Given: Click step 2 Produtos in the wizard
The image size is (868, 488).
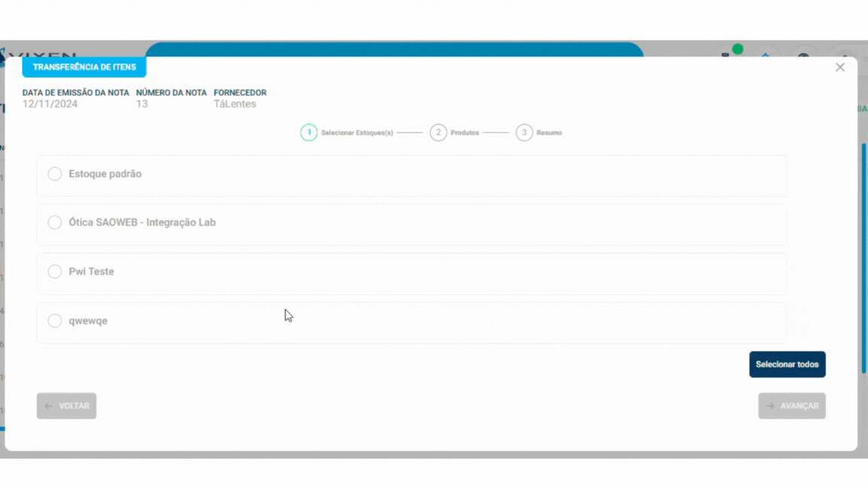Looking at the screenshot, I should (x=439, y=132).
